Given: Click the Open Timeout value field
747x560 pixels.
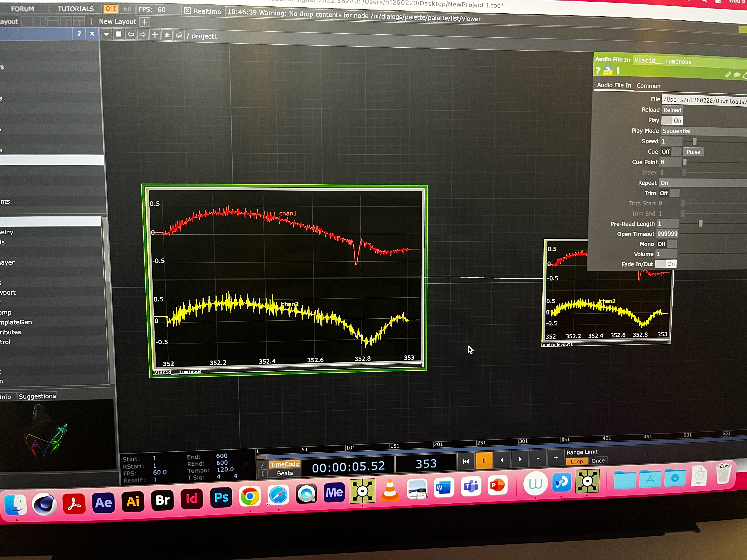Looking at the screenshot, I should click(x=667, y=234).
